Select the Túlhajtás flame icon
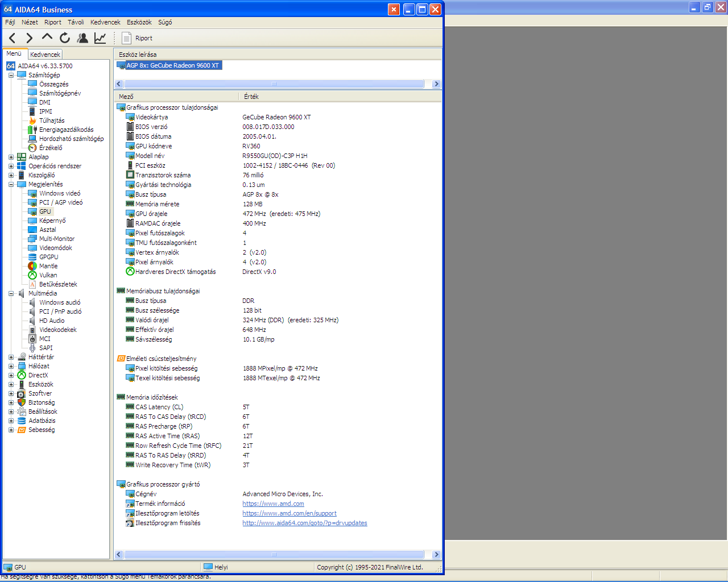Viewport: 728px width, 582px height. pyautogui.click(x=32, y=120)
